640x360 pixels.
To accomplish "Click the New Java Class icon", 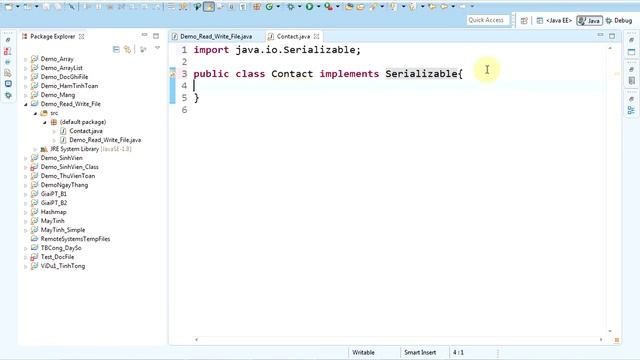I will [269, 7].
